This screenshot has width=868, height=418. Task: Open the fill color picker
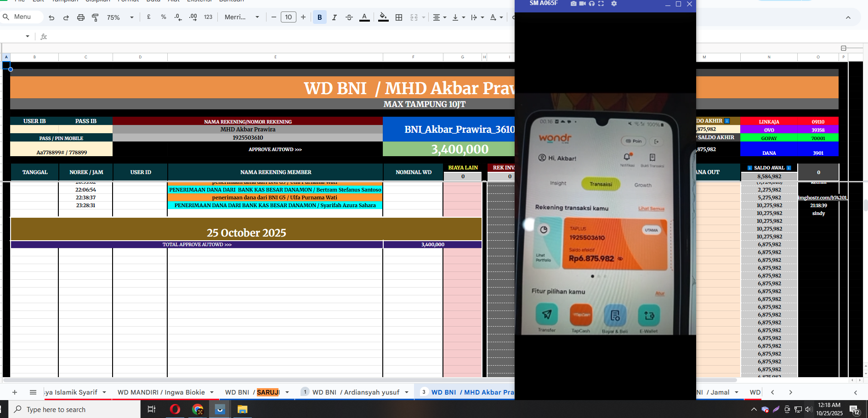[383, 17]
